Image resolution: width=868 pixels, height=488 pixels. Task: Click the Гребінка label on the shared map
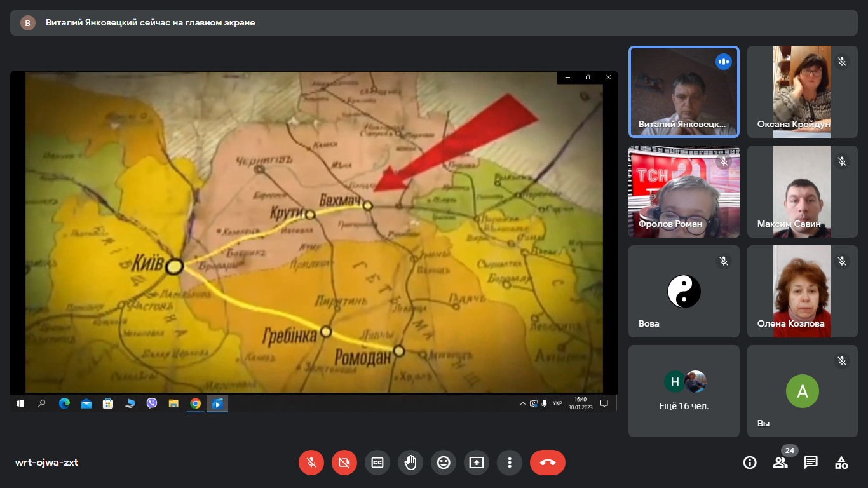pos(290,335)
